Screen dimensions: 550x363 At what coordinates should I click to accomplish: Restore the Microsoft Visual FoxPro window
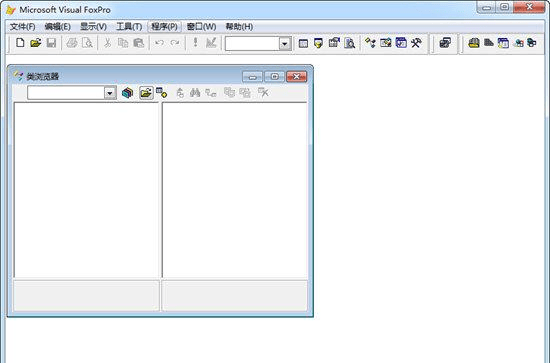coord(505,7)
